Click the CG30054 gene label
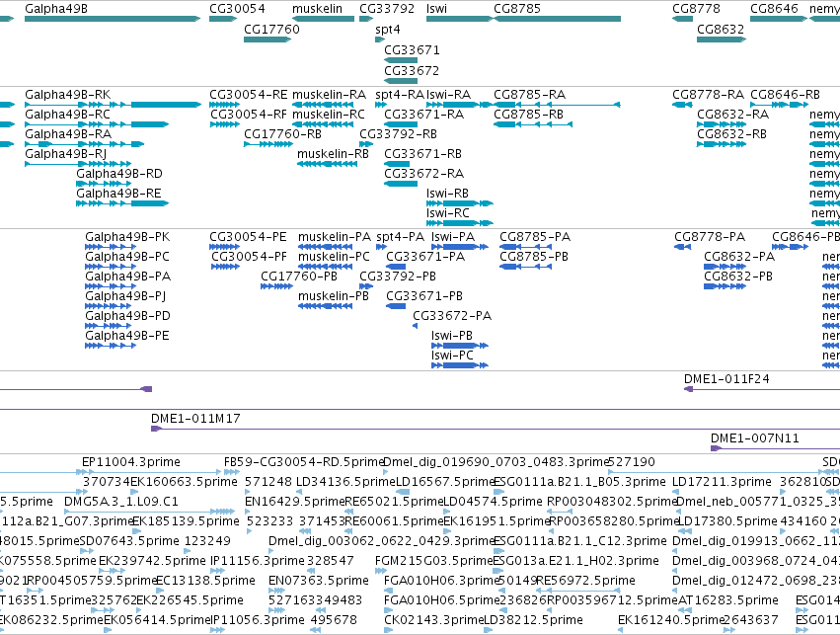The width and height of the screenshot is (840, 635). tap(237, 9)
